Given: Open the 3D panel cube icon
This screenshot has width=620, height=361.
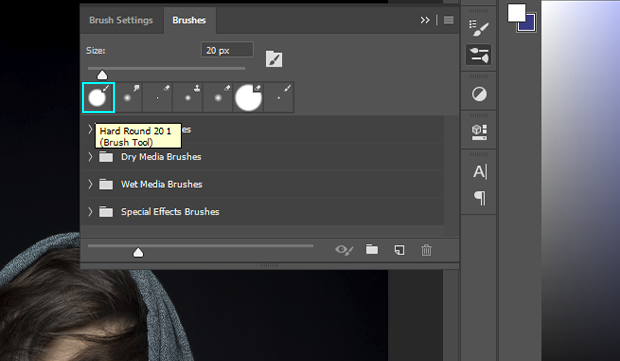Looking at the screenshot, I should (x=479, y=132).
